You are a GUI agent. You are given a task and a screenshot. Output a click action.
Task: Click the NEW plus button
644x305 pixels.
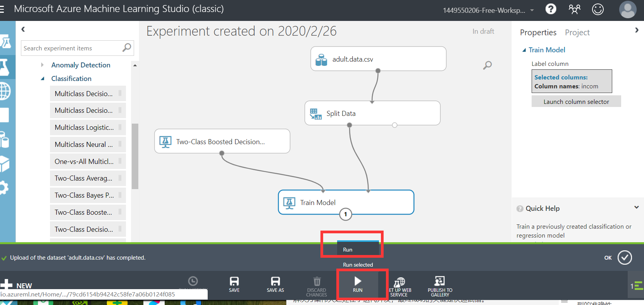coord(16,285)
